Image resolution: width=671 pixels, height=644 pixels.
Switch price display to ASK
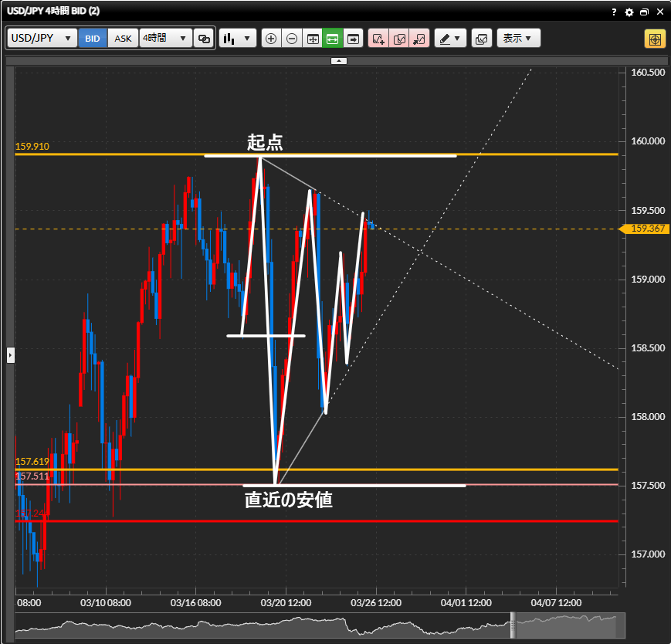click(x=123, y=38)
